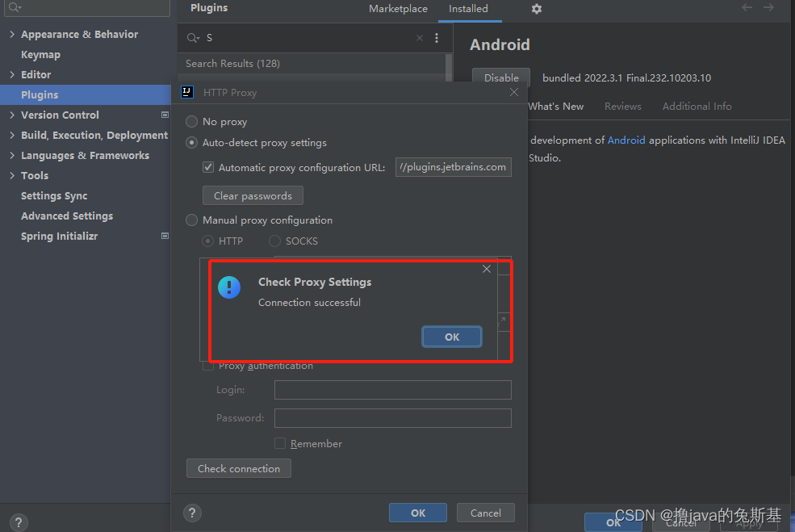Open the What's New tab

pos(555,107)
